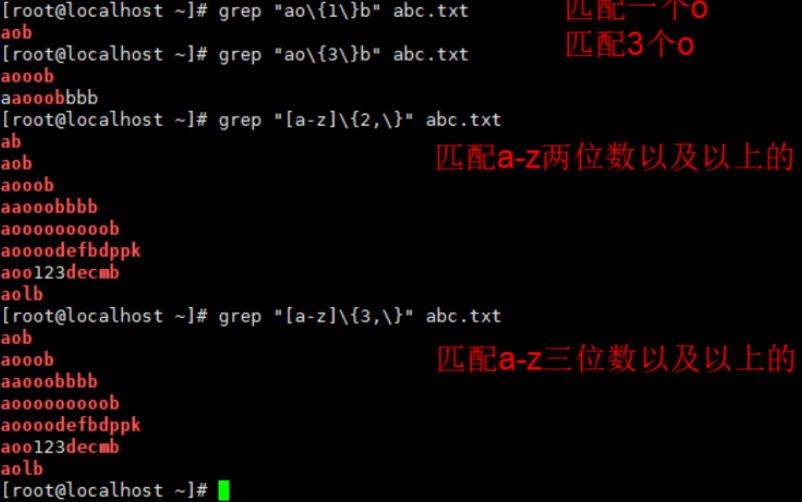
Task: Click the grep "[a-z]\{3,\}" command line
Action: [x=251, y=316]
